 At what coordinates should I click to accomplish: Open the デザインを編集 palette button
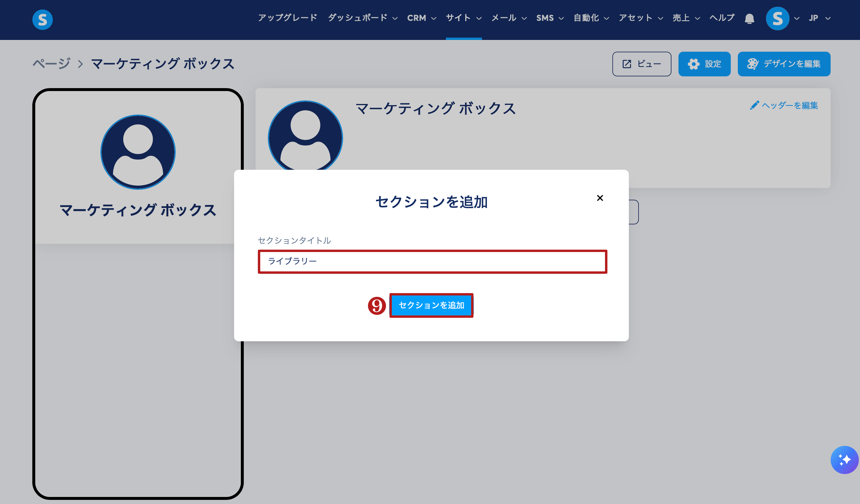tap(784, 64)
